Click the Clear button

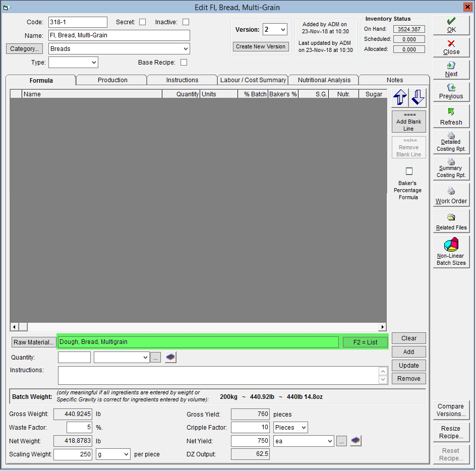pos(408,338)
